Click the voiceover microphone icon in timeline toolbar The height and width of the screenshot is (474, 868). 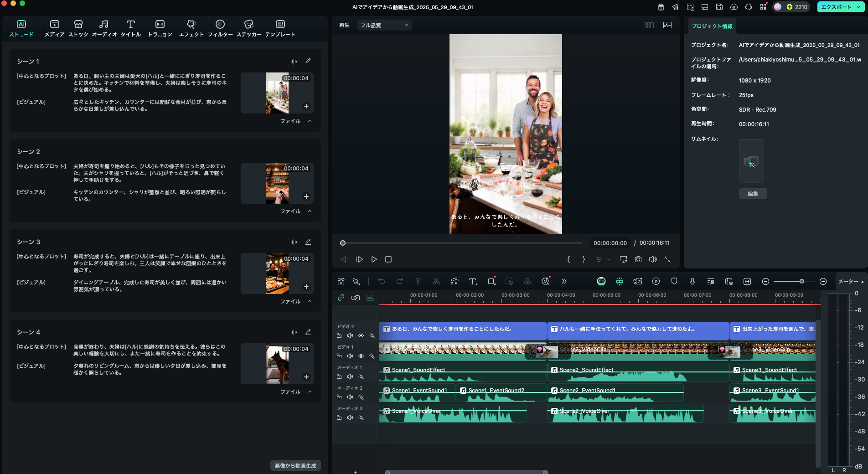(x=692, y=281)
